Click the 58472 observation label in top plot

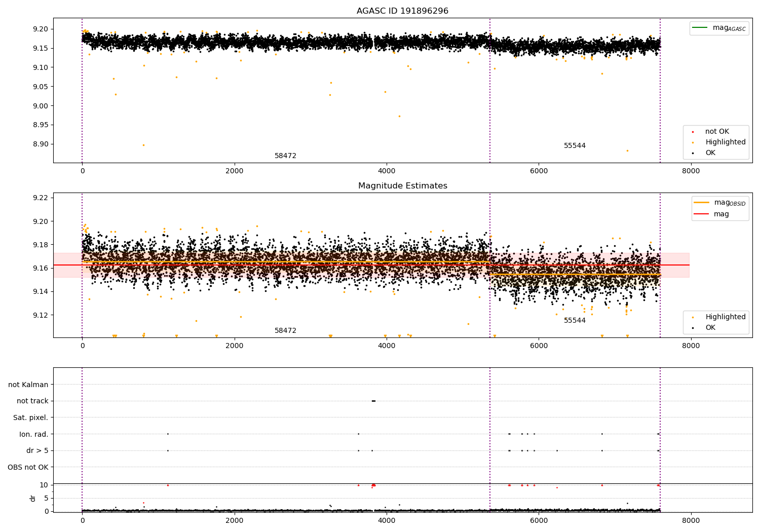[x=285, y=156]
